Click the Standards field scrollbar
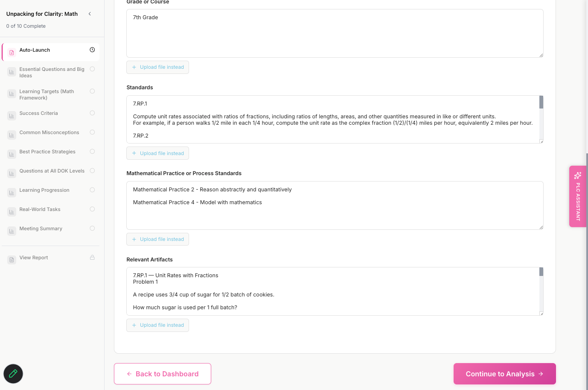 (541, 103)
